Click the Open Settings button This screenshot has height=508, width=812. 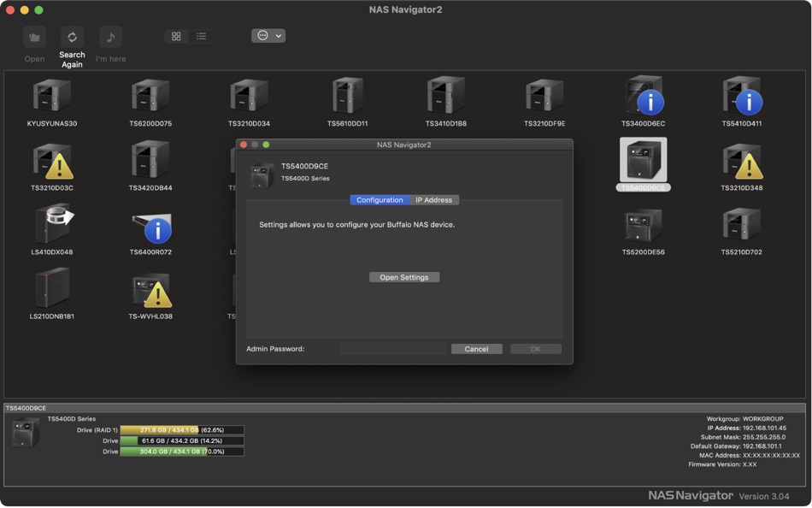click(404, 277)
